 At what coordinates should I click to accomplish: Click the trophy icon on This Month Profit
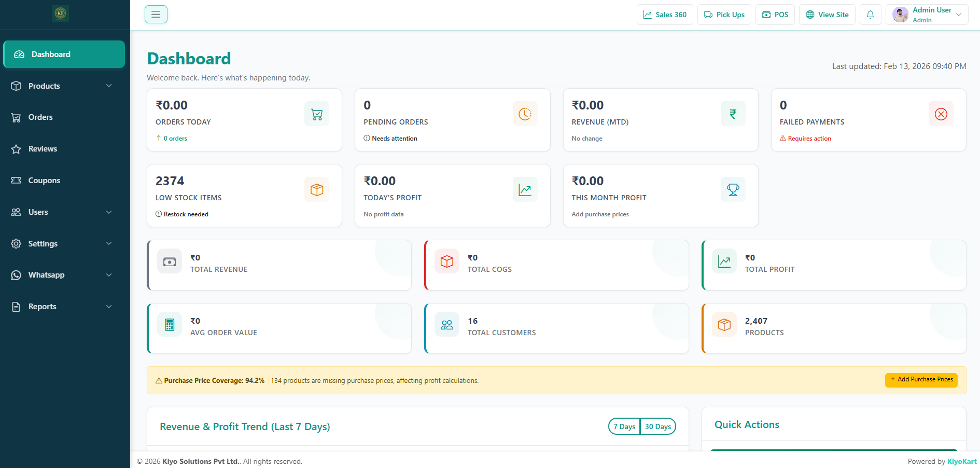coord(733,190)
